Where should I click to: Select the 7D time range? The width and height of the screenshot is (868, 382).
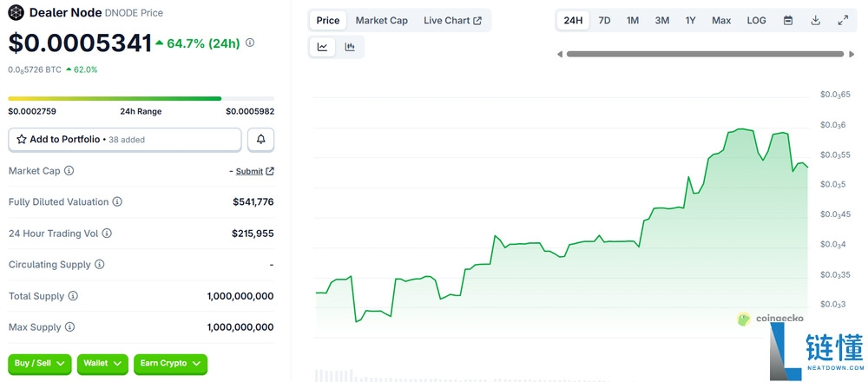click(604, 20)
